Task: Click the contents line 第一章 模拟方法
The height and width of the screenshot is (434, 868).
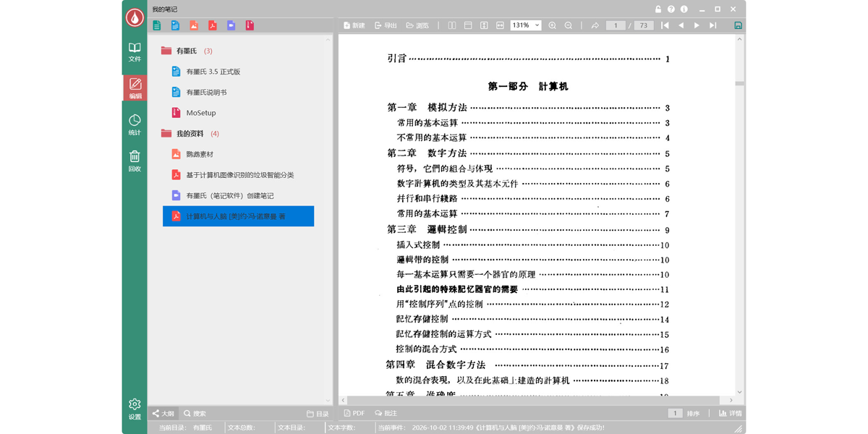Action: [529, 108]
